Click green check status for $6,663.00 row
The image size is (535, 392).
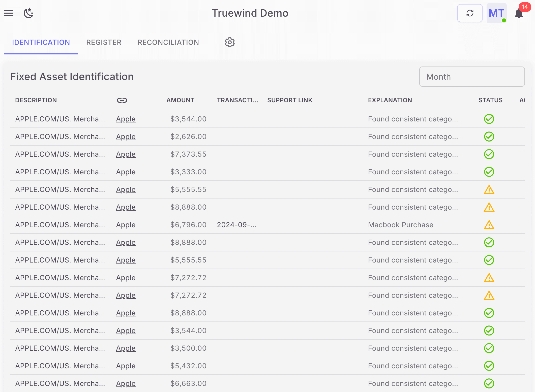point(489,383)
